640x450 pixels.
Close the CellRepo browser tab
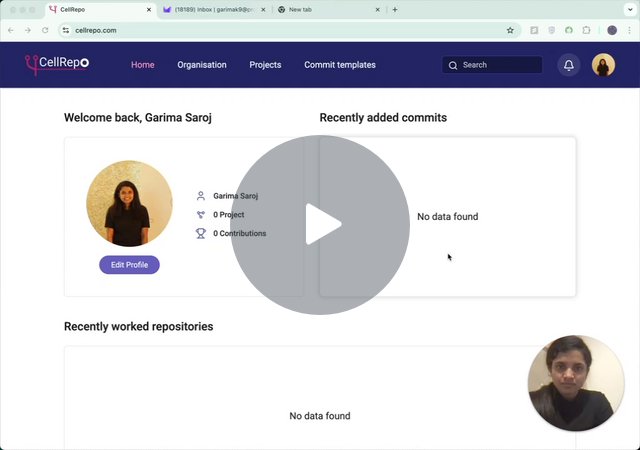[x=149, y=9]
